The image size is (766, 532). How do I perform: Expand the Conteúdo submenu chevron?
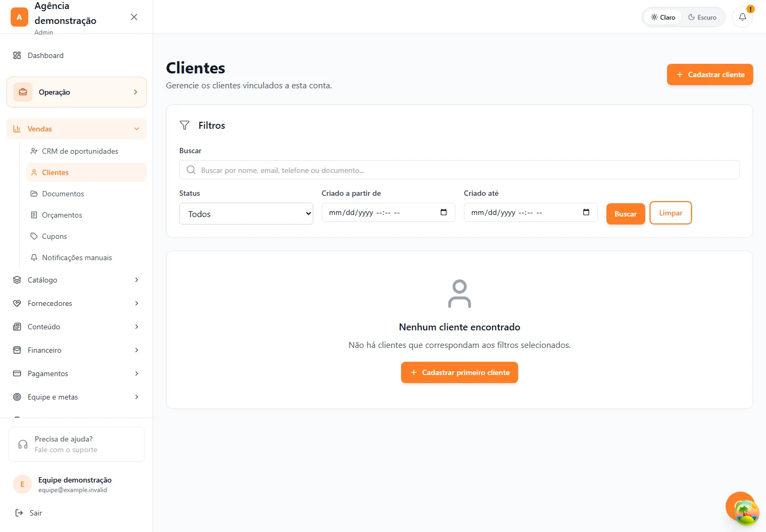pos(137,327)
